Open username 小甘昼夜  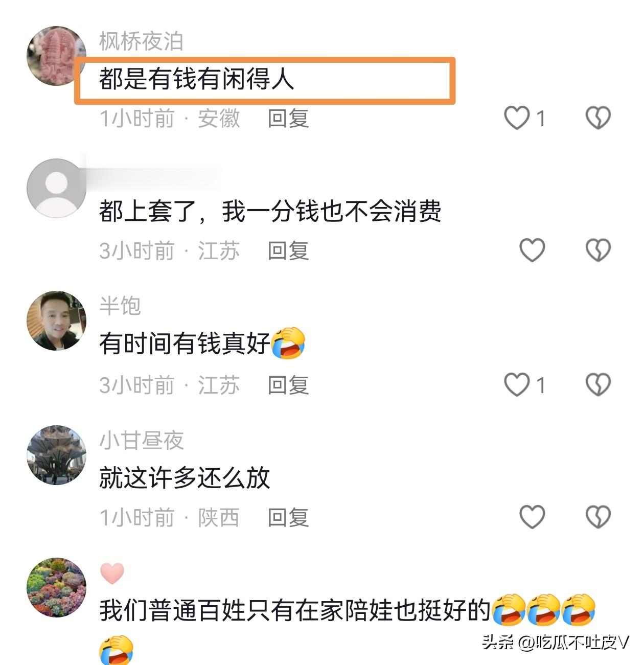141,440
